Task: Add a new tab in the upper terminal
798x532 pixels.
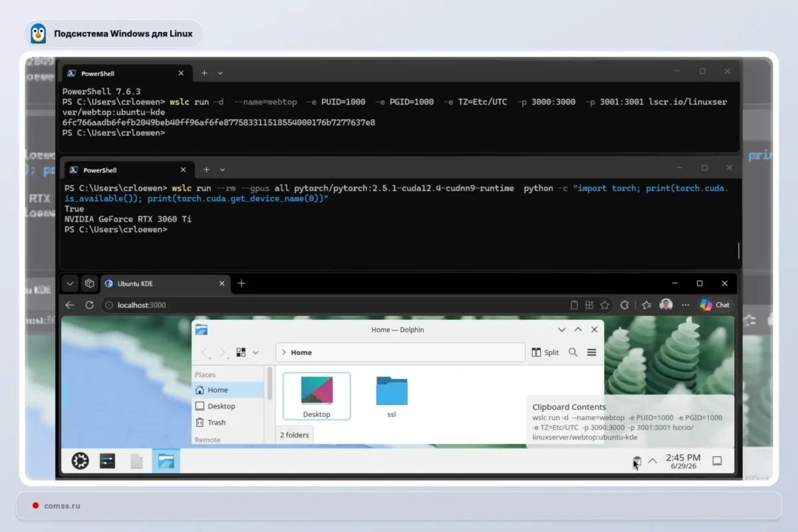Action: point(204,73)
